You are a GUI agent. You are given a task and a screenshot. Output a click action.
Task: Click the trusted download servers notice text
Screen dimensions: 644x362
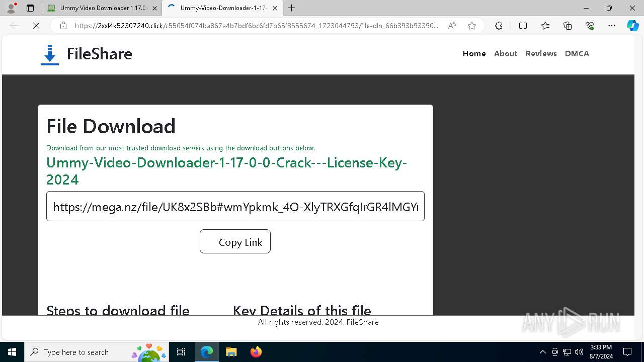pos(181,148)
